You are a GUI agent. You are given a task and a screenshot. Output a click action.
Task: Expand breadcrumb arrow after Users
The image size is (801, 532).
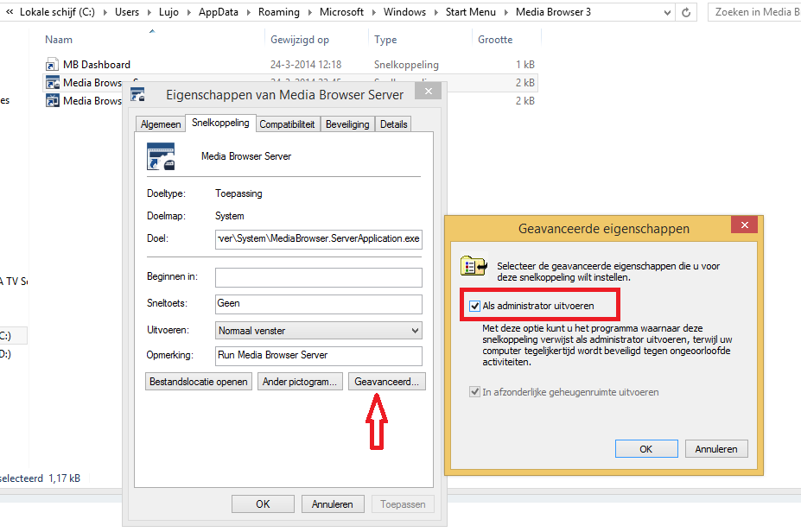click(x=149, y=12)
